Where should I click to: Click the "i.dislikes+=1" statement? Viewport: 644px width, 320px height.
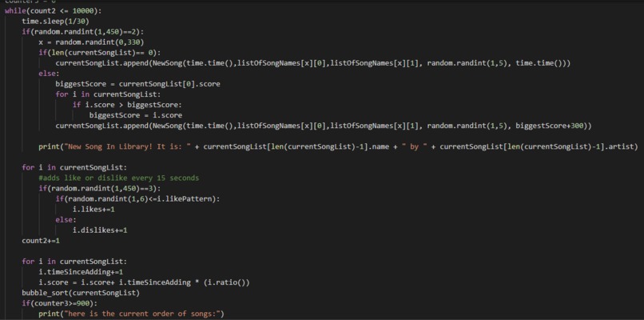(x=100, y=230)
